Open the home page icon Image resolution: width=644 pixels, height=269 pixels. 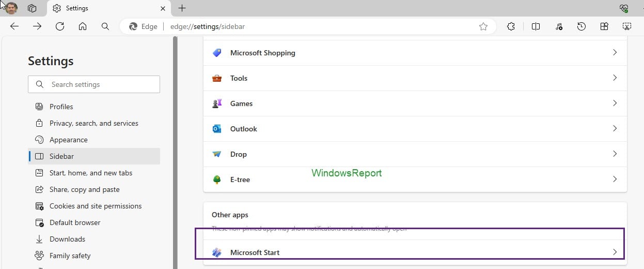(x=83, y=26)
